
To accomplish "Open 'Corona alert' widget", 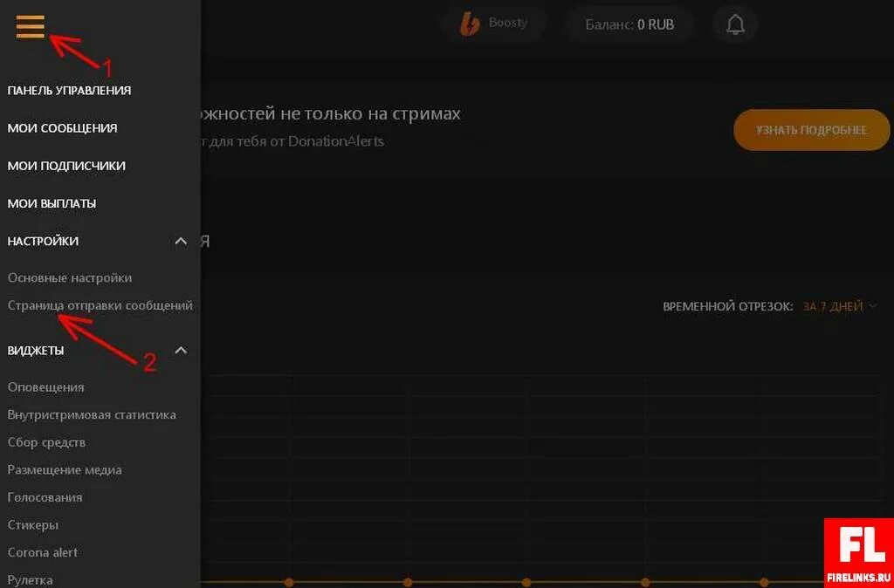I will pyautogui.click(x=42, y=552).
